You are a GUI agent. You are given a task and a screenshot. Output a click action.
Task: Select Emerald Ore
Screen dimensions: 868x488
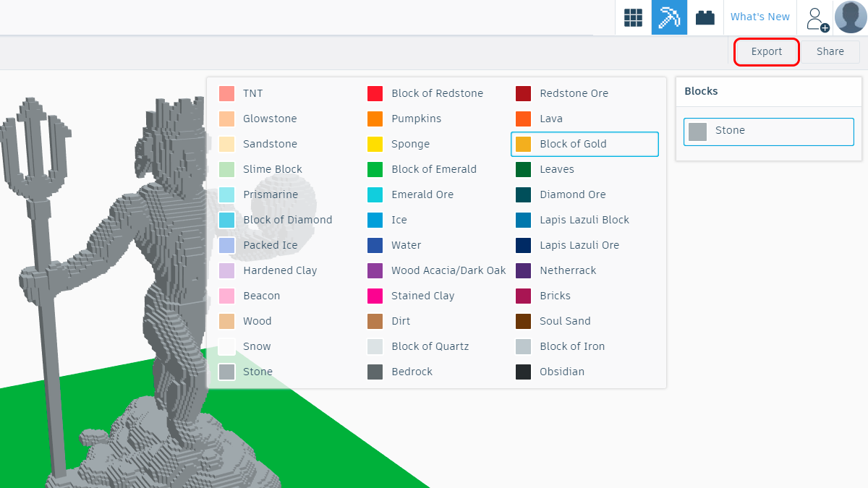click(x=436, y=194)
